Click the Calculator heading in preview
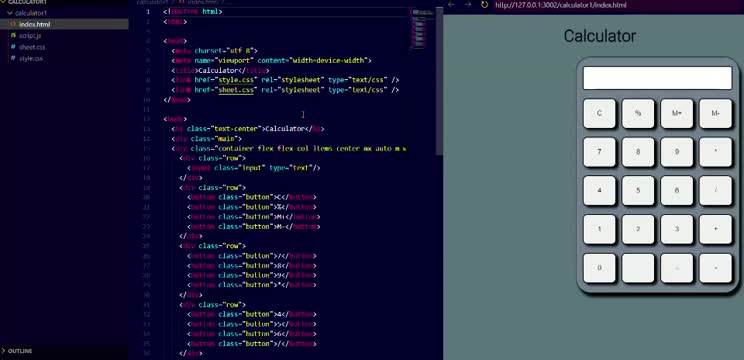This screenshot has height=360, width=744. [x=600, y=36]
